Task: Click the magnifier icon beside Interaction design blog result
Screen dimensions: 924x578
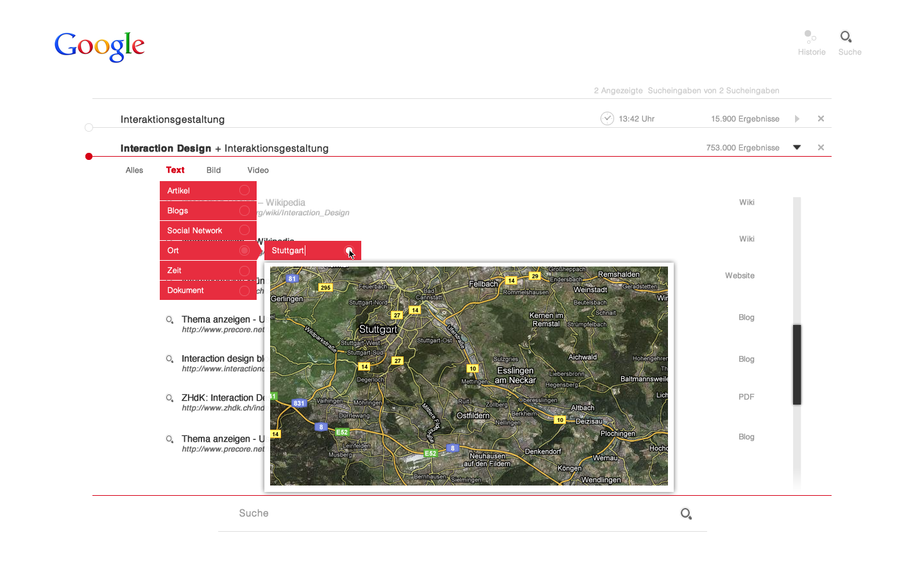Action: pos(169,359)
